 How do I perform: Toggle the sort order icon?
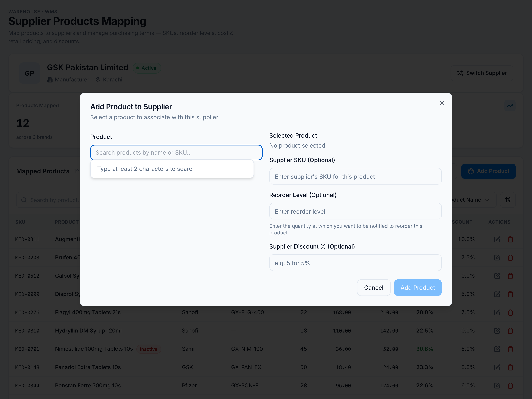[x=508, y=200]
